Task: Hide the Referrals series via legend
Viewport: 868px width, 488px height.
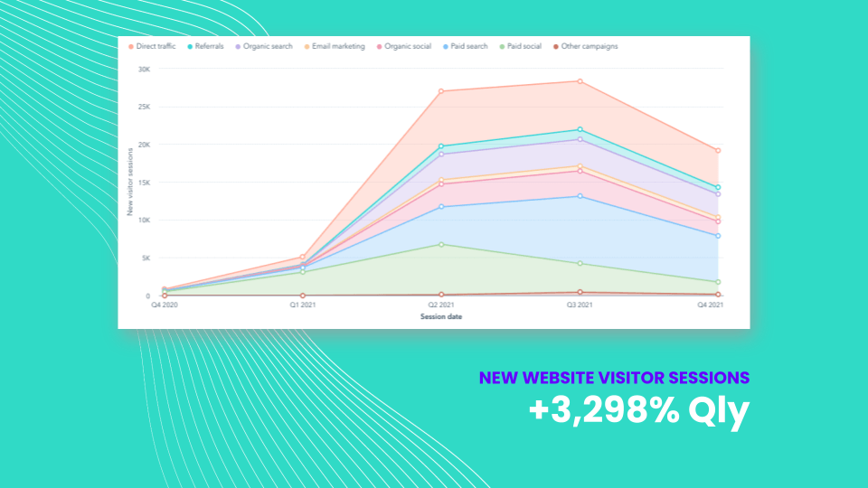Action: 209,46
